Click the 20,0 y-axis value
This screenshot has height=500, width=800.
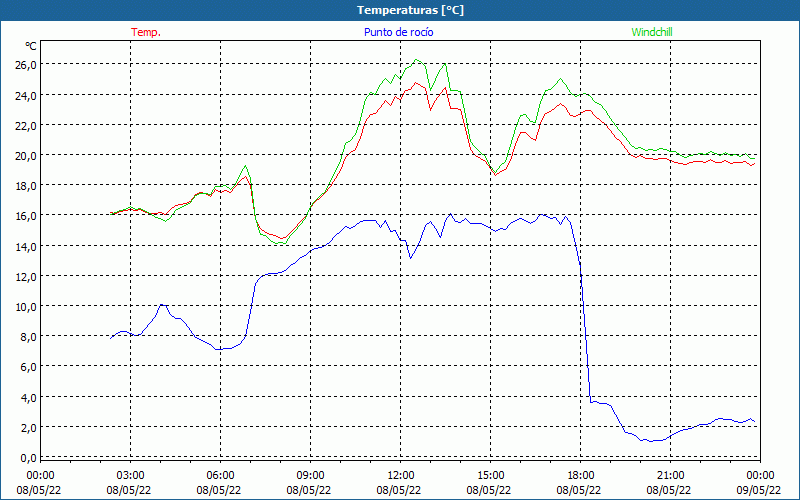click(x=25, y=156)
